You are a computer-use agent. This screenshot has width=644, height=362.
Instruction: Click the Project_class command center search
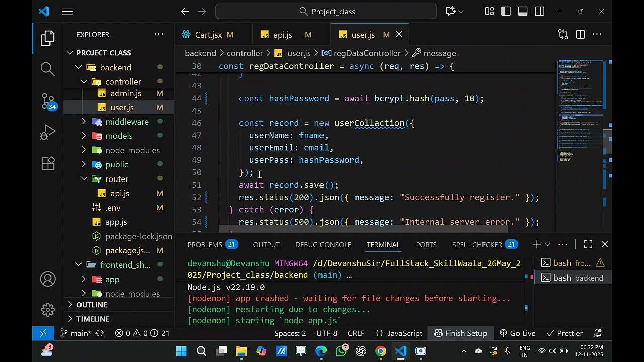pyautogui.click(x=326, y=11)
